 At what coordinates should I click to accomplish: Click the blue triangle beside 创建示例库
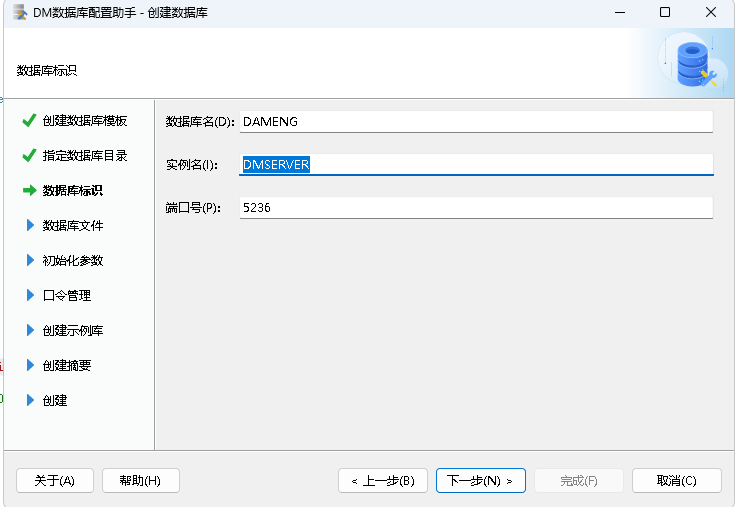(30, 330)
